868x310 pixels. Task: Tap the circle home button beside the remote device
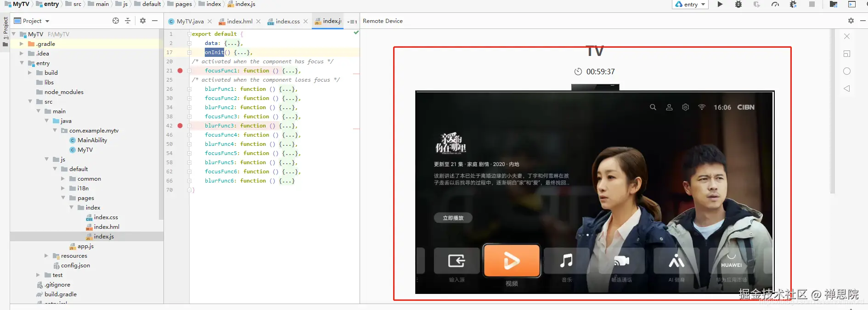click(847, 71)
